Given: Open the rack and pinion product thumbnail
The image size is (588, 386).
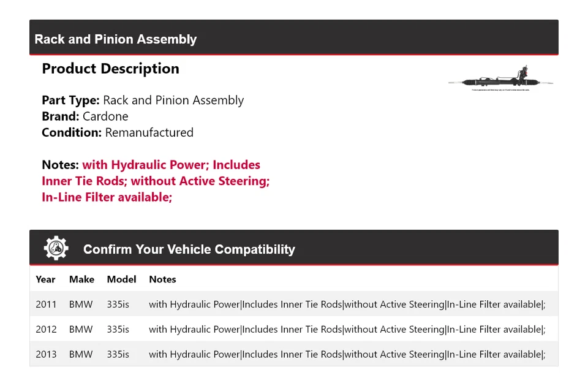Looking at the screenshot, I should 500,79.
